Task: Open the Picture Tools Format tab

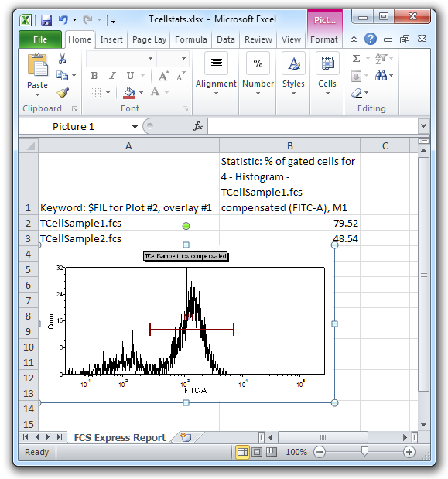Action: 324,39
